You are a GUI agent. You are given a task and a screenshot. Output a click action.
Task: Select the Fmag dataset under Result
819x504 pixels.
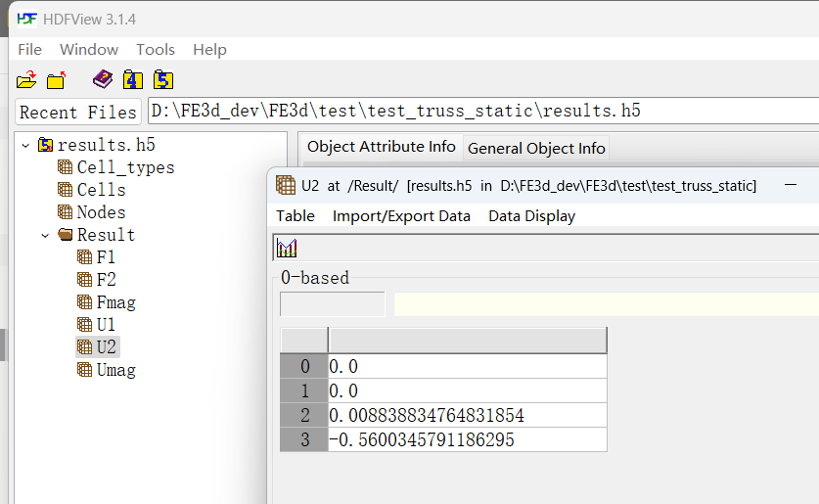coord(115,302)
